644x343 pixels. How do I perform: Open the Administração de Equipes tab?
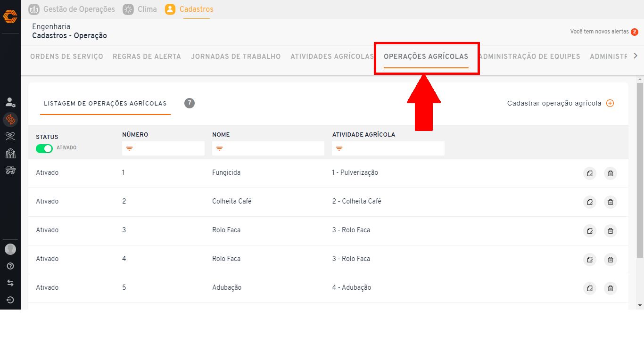[529, 57]
